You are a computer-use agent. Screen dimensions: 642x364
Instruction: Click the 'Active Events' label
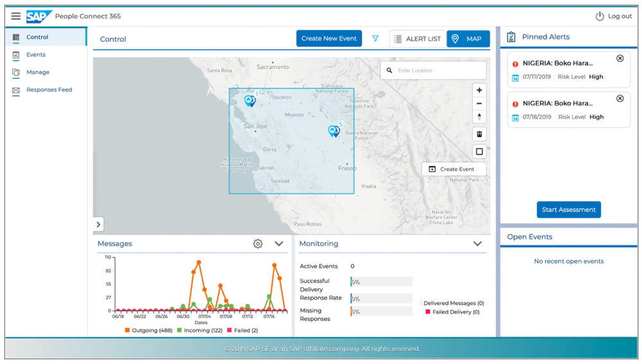pos(319,266)
